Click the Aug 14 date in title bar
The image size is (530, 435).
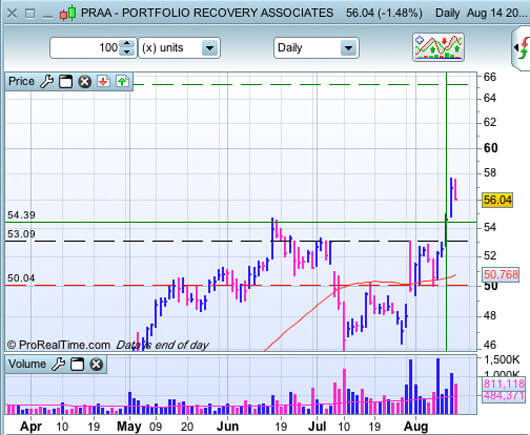pos(497,13)
